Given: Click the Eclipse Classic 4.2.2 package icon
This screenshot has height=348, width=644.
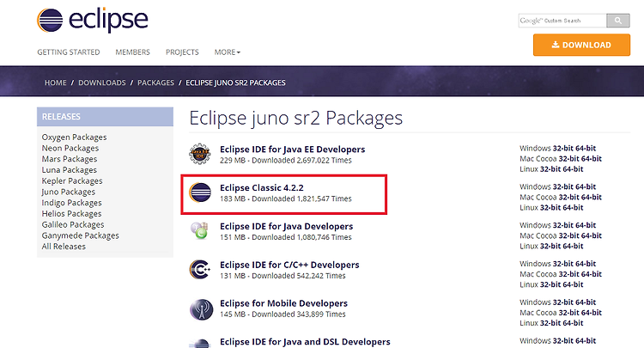Looking at the screenshot, I should point(200,192).
